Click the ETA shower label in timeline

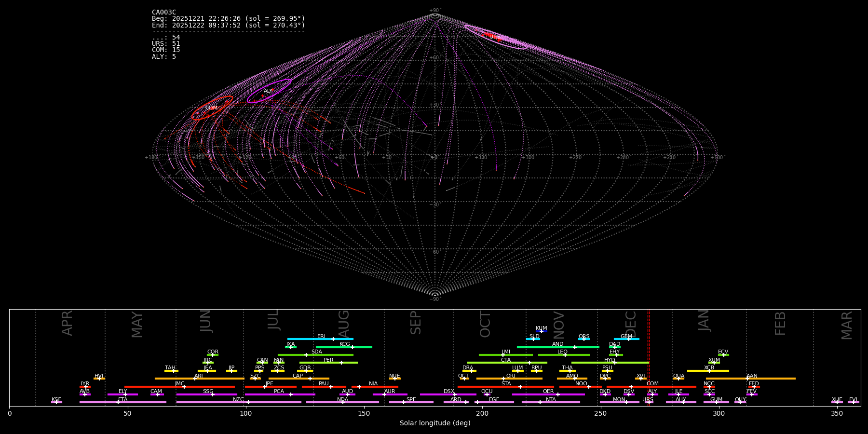click(123, 400)
